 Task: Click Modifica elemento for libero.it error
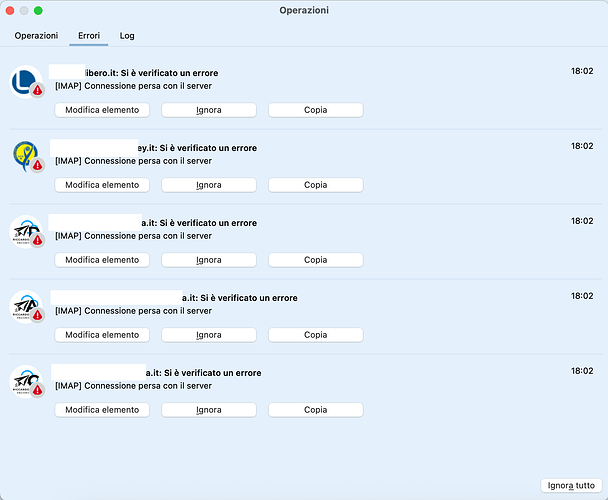(102, 110)
